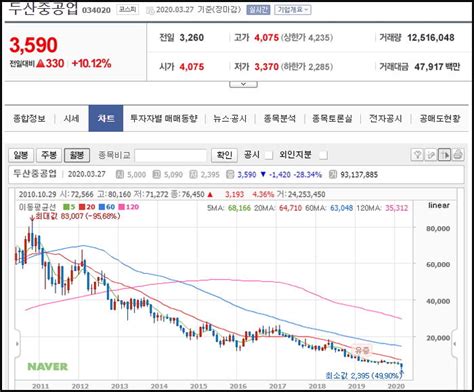This screenshot has width=474, height=392.
Task: Click the 전일 value 3,260
Action: coord(192,38)
